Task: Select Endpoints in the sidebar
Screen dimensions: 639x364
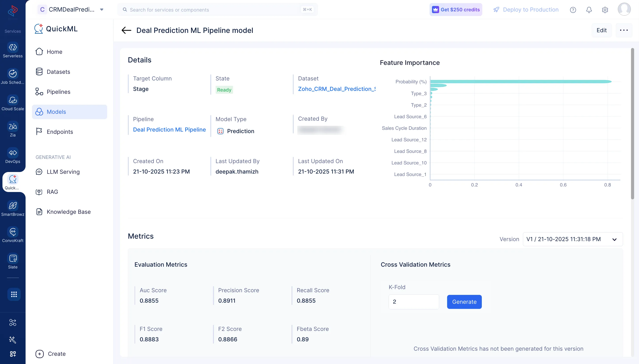Action: tap(60, 132)
